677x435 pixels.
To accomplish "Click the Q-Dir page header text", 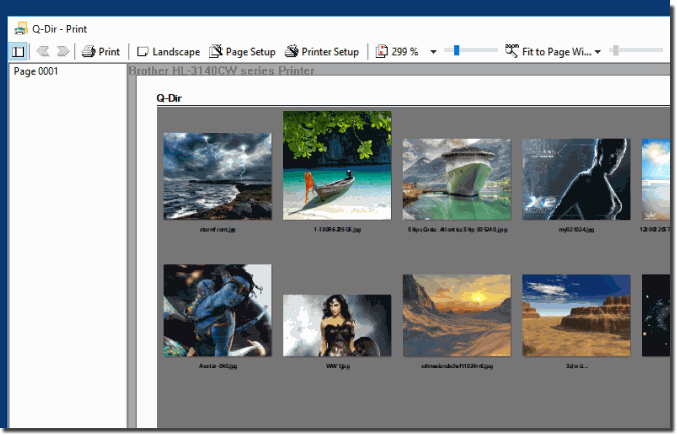I will pos(169,98).
